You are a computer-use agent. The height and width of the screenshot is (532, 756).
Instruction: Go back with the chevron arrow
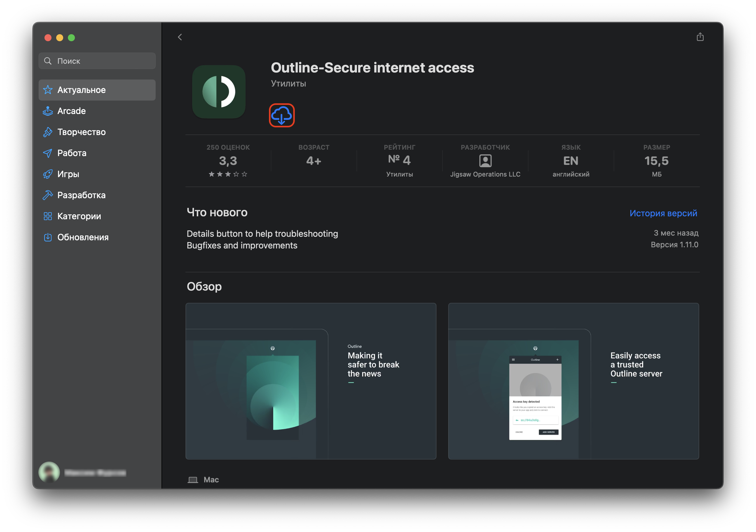[x=180, y=37]
